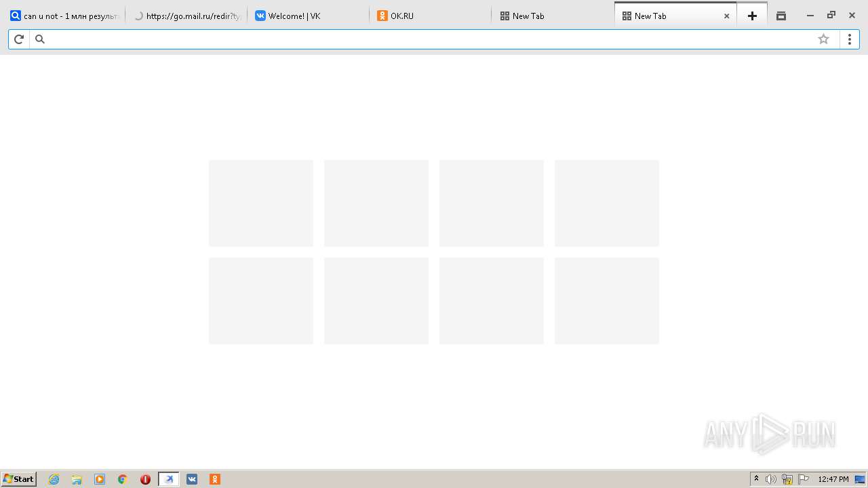Open the tab list panel icon

[x=781, y=16]
